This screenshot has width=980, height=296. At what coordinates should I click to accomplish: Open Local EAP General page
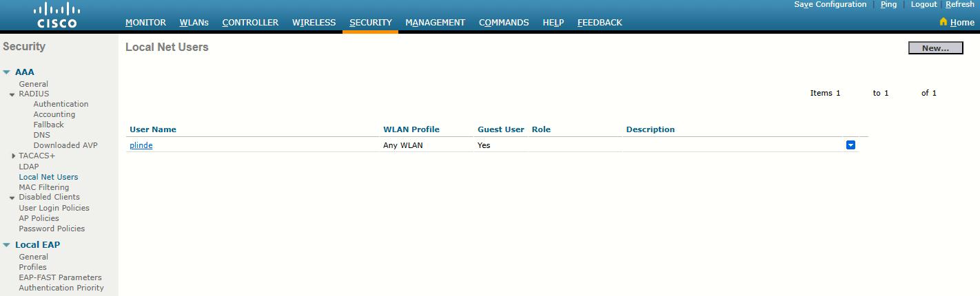tap(34, 257)
